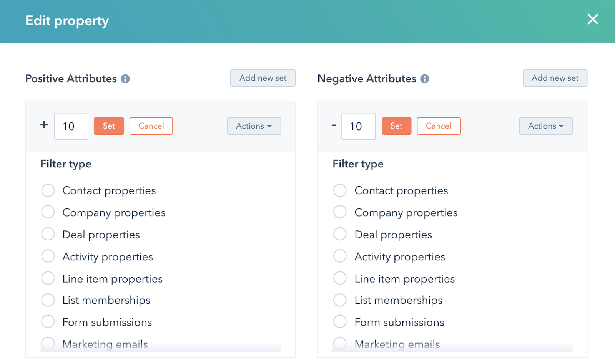The image size is (615, 364).
Task: Click the Filter type label under Negative Attributes
Action: pyautogui.click(x=358, y=164)
